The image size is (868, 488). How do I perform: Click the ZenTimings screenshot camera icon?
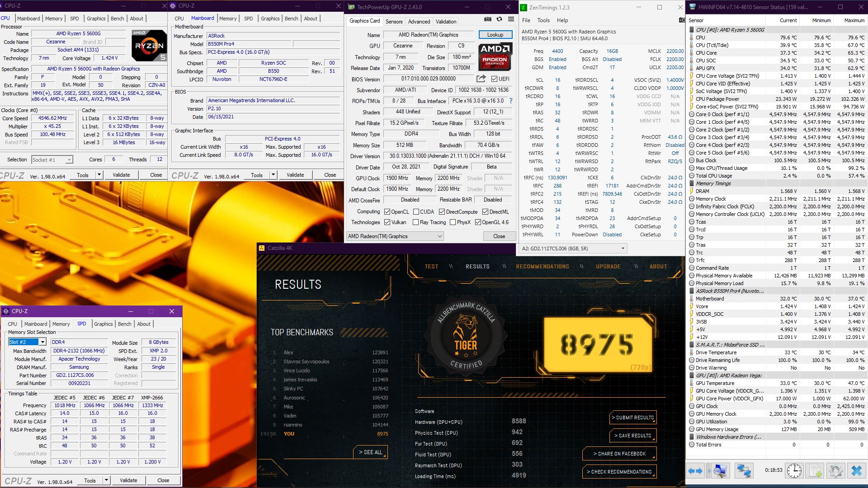[x=682, y=20]
